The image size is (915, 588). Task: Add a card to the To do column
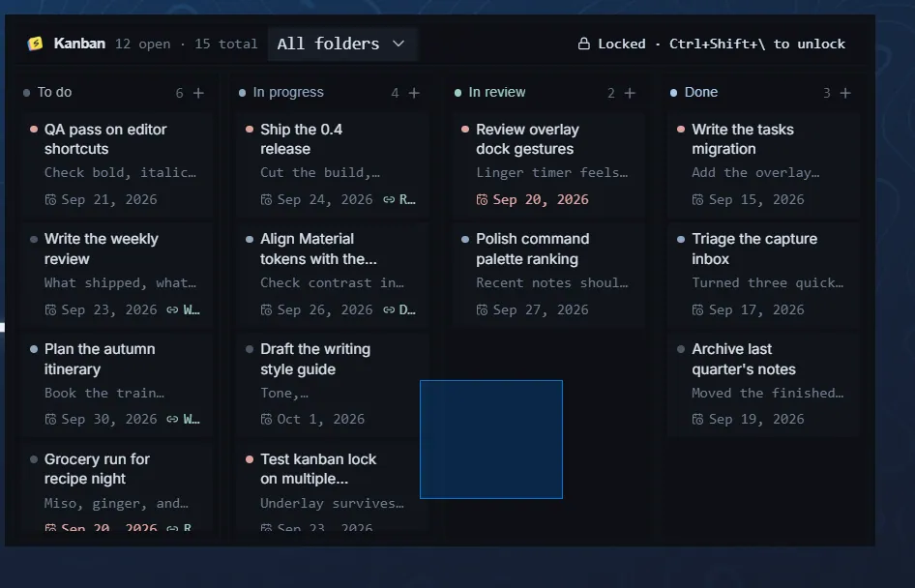point(198,93)
